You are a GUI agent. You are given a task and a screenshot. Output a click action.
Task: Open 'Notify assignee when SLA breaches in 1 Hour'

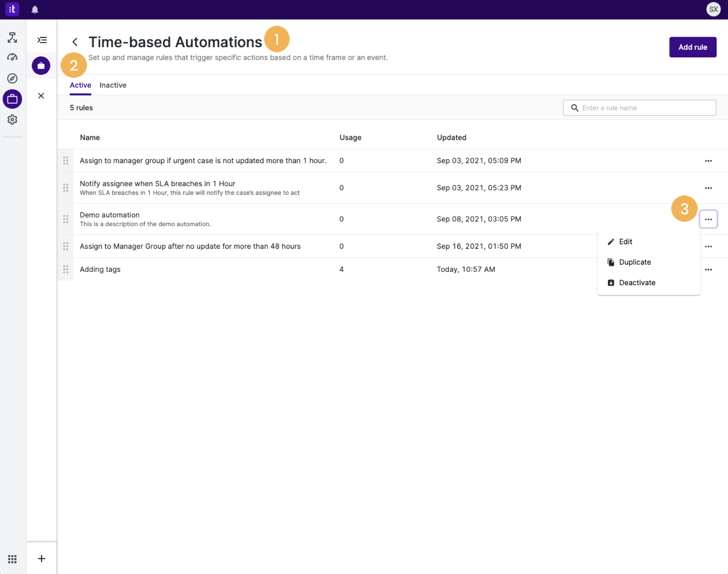click(157, 183)
